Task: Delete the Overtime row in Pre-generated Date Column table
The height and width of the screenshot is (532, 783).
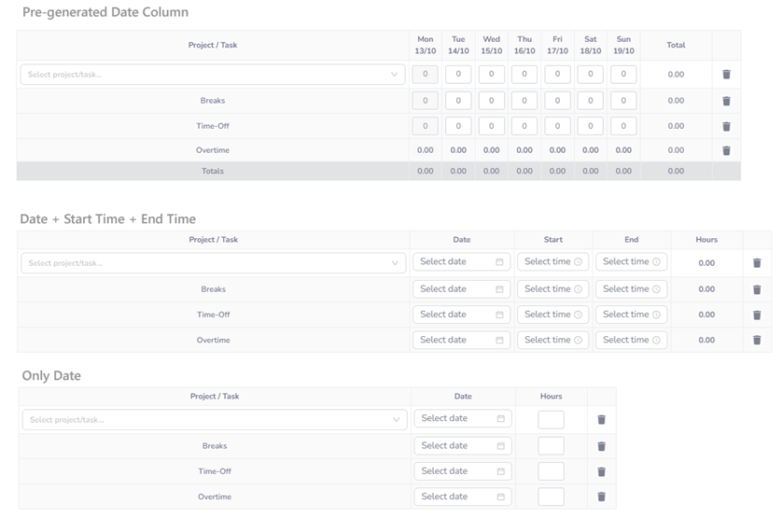Action: tap(726, 150)
